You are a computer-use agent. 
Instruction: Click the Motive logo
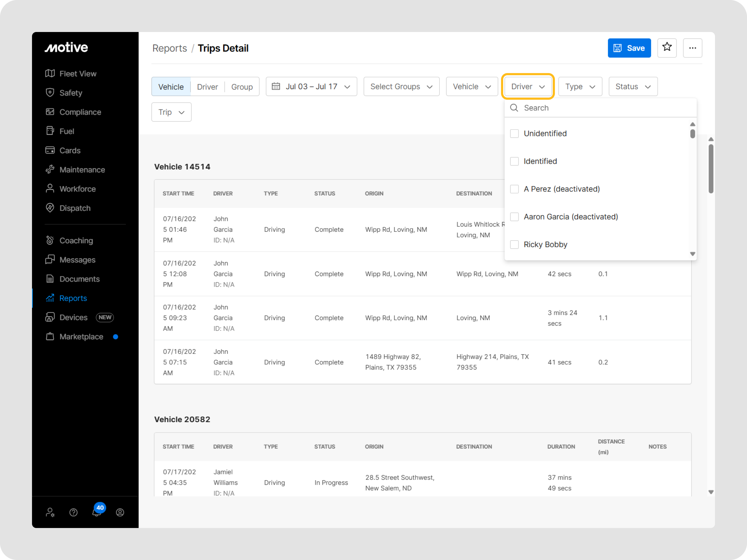66,47
